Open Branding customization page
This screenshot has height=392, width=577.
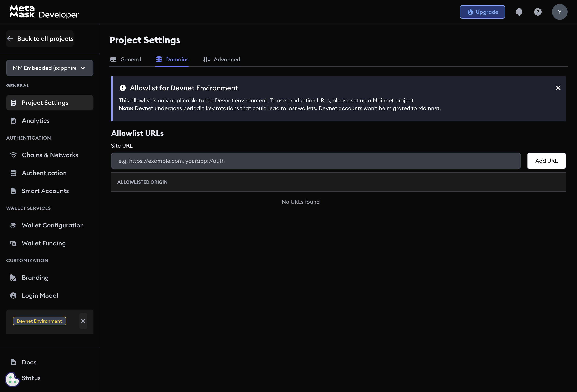tap(50, 278)
